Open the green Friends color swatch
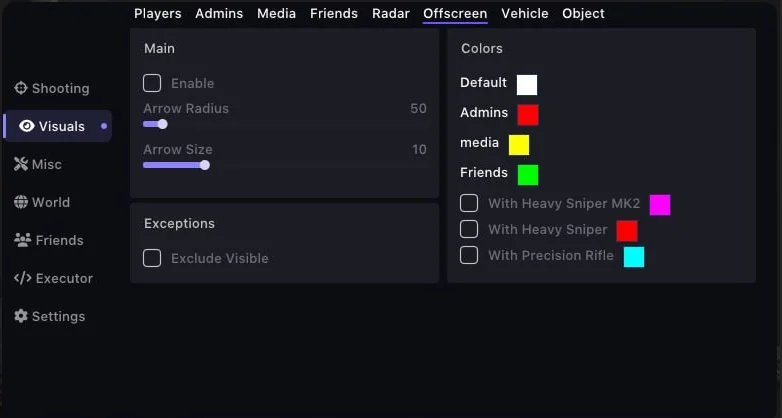 528,175
